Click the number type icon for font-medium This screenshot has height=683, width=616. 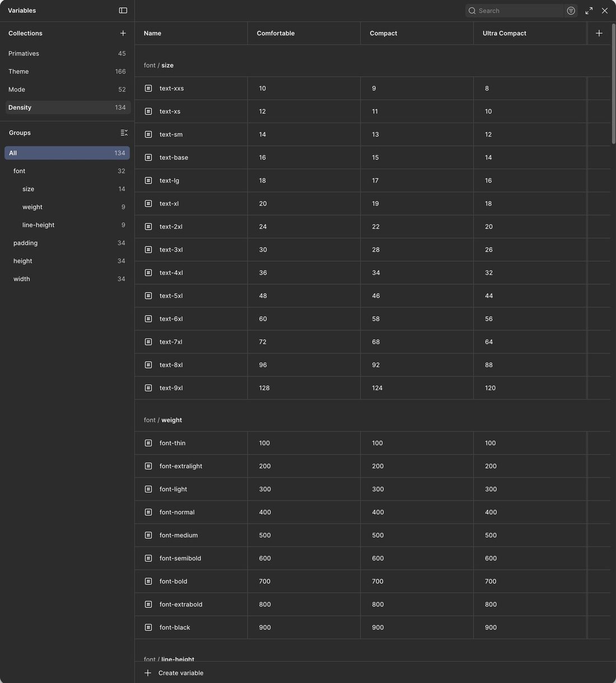point(148,535)
